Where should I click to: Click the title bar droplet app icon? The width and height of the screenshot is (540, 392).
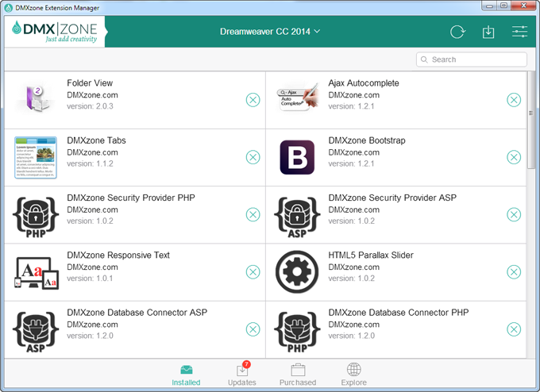(x=8, y=8)
